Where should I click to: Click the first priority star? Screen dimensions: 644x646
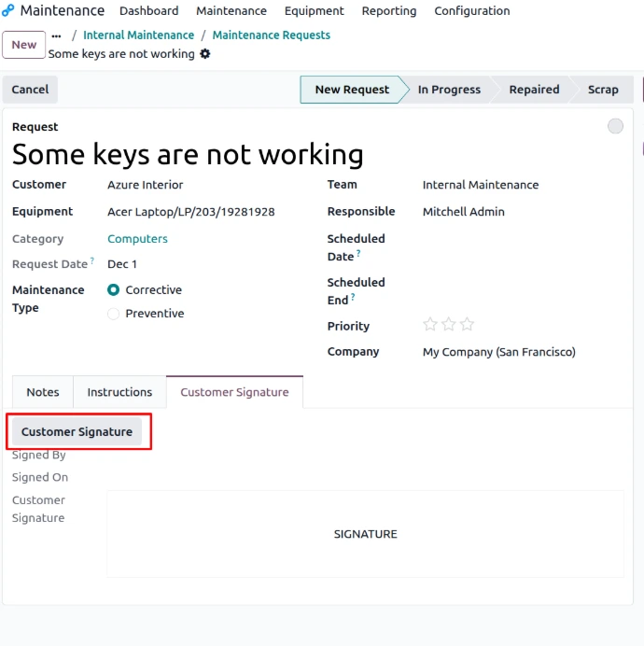[x=430, y=325]
